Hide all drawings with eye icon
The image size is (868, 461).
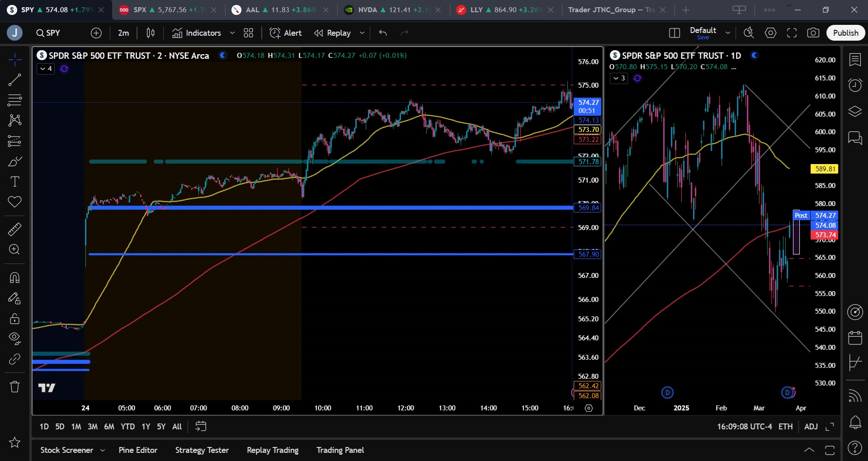pyautogui.click(x=14, y=339)
